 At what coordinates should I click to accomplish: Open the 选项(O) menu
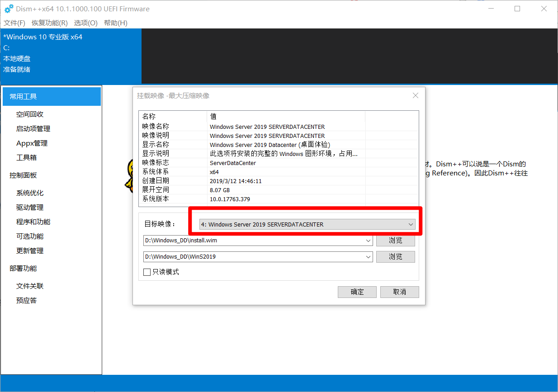point(85,23)
